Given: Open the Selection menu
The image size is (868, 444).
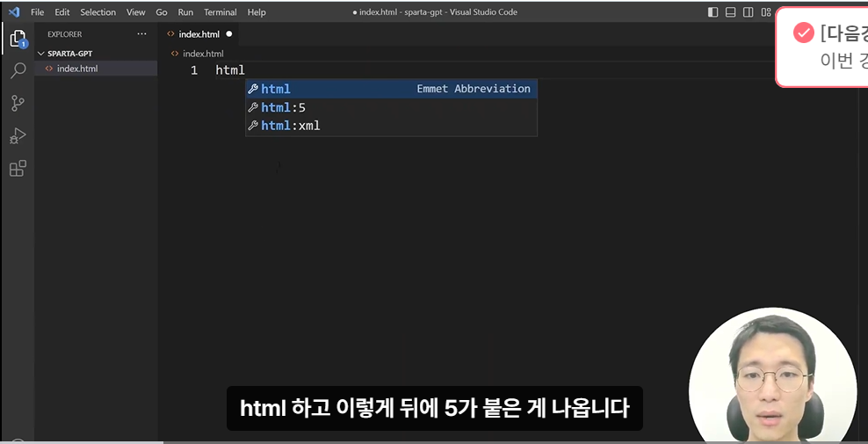Looking at the screenshot, I should click(98, 11).
